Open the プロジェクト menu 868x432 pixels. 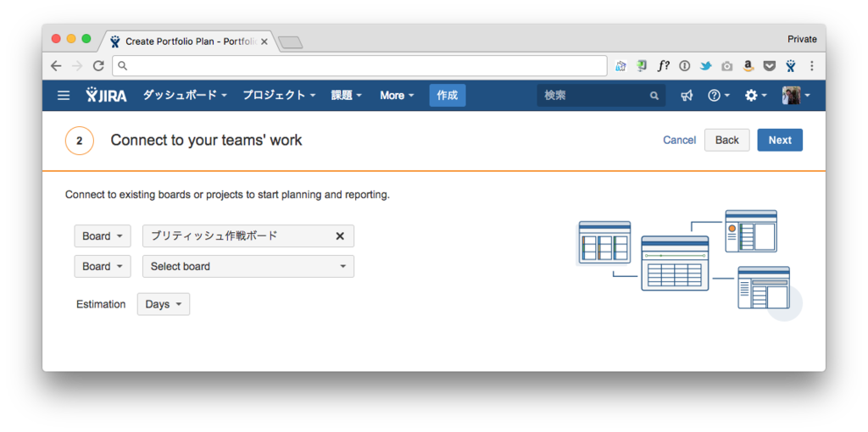(279, 95)
